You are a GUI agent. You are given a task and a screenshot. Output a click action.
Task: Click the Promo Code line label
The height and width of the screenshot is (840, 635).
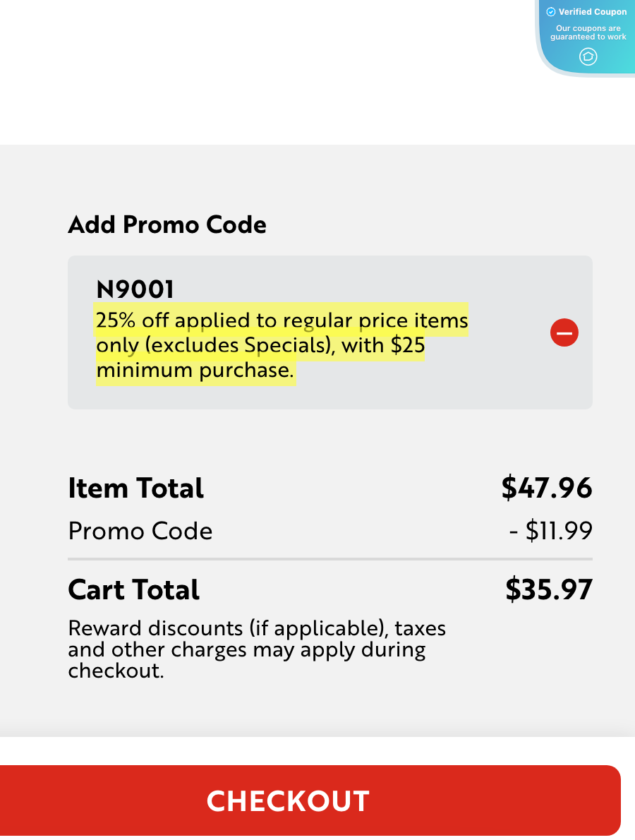point(140,531)
